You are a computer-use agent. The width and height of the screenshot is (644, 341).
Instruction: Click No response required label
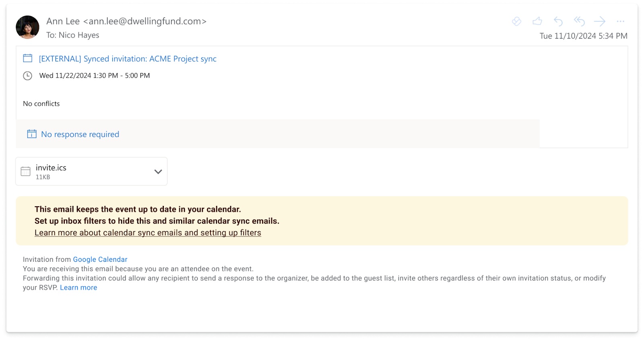click(80, 134)
